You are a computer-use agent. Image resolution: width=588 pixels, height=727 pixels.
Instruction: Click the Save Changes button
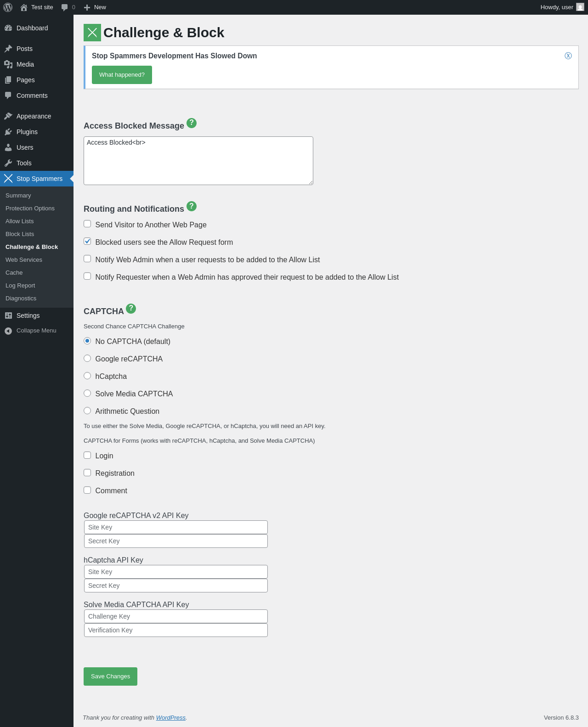click(110, 676)
